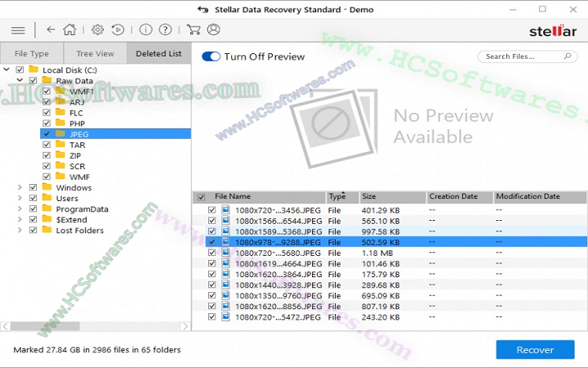Switch to the Tree View tab
This screenshot has height=368, width=588.
tap(96, 54)
